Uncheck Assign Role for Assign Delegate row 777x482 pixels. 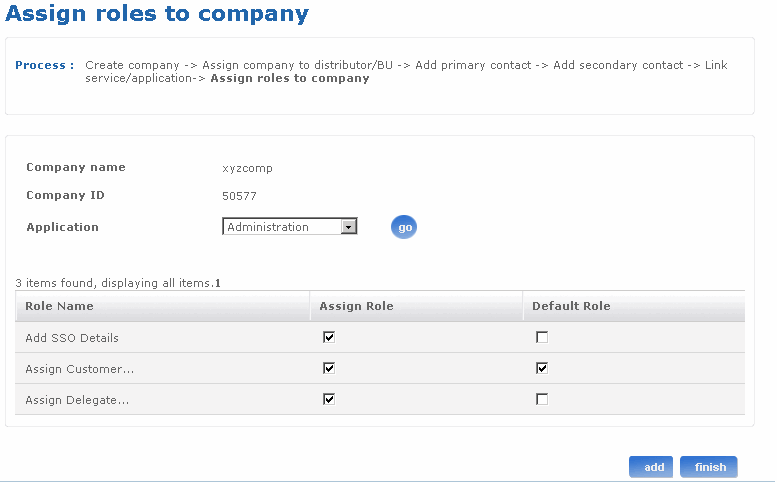pyautogui.click(x=329, y=399)
